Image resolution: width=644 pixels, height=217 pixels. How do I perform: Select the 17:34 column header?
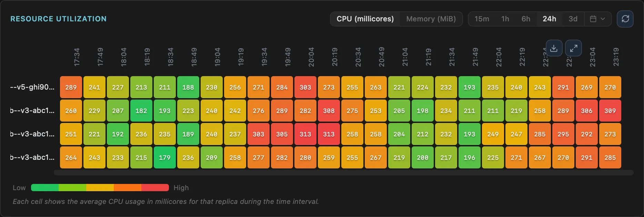click(x=77, y=57)
